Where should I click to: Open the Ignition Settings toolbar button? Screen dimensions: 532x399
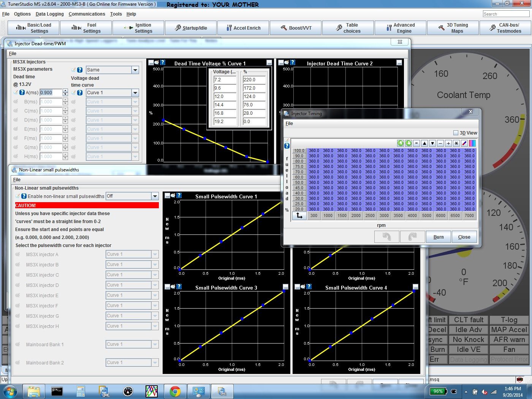[138, 28]
